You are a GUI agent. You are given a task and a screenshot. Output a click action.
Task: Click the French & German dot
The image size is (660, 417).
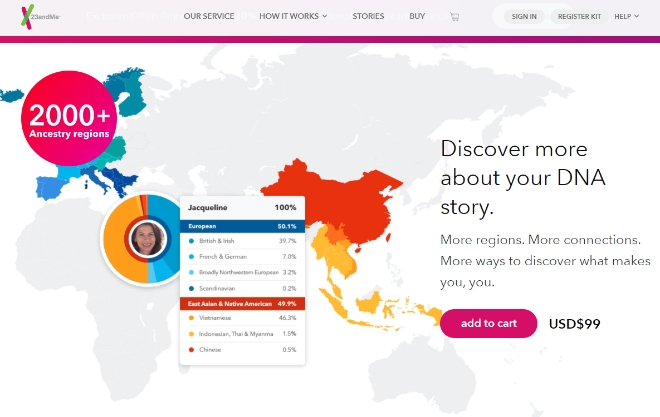[191, 256]
